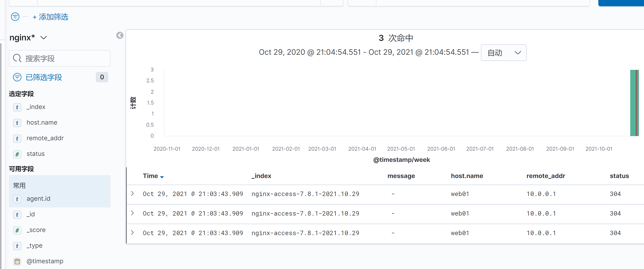The width and height of the screenshot is (644, 269).
Task: Focus the 搜索字段 search field
Action: 60,58
